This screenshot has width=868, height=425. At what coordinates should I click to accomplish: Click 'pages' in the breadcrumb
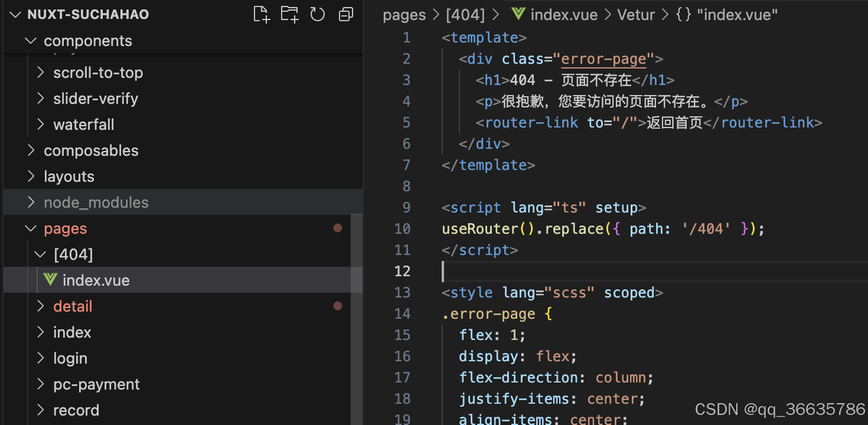click(x=404, y=15)
